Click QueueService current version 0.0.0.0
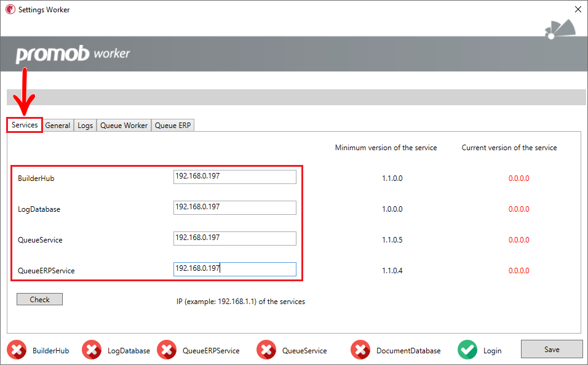The image size is (588, 365). [519, 239]
